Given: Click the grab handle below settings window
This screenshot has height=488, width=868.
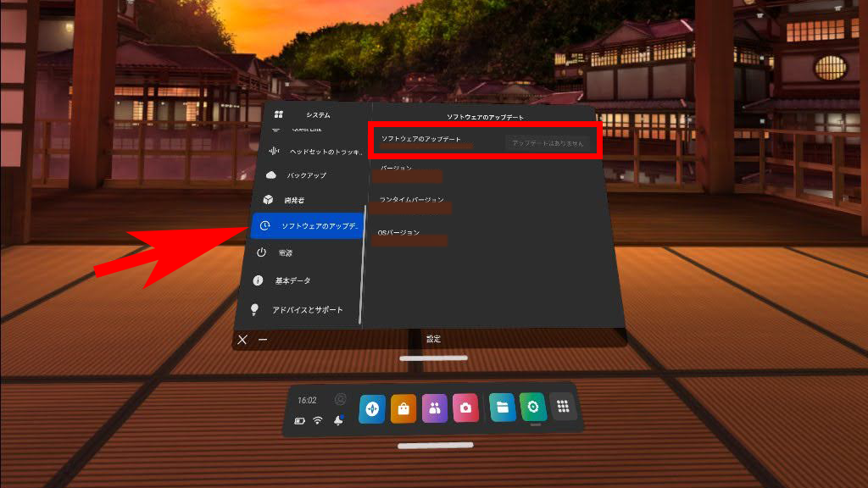Looking at the screenshot, I should tap(433, 358).
